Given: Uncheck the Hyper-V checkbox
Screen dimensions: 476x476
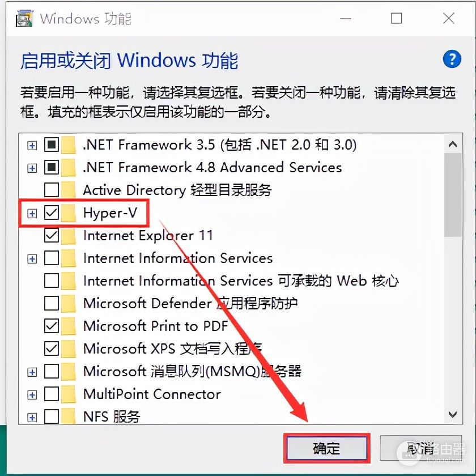Looking at the screenshot, I should click(52, 213).
